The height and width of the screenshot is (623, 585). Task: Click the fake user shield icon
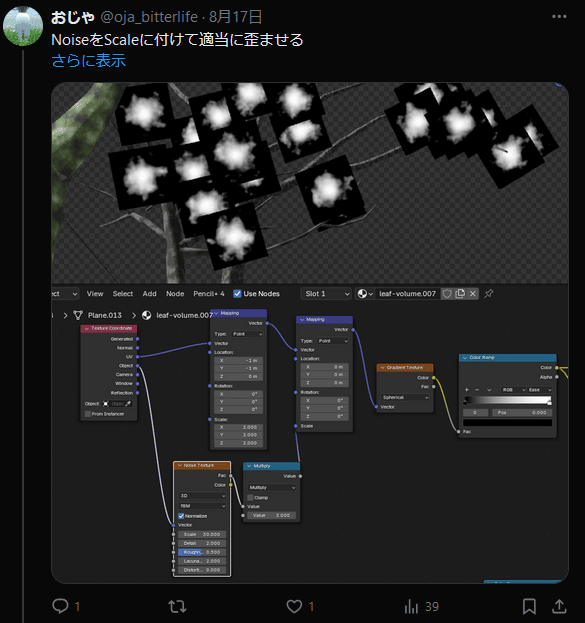(447, 294)
